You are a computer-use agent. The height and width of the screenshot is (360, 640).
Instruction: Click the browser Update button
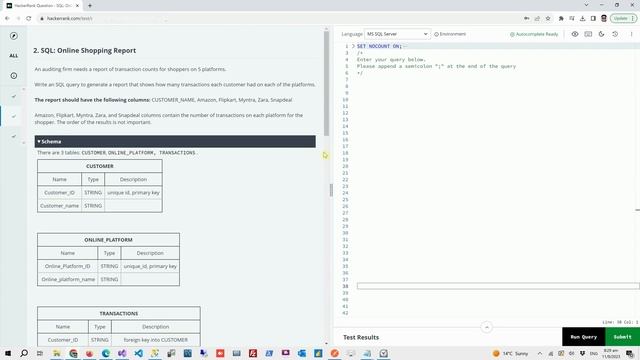click(623, 18)
